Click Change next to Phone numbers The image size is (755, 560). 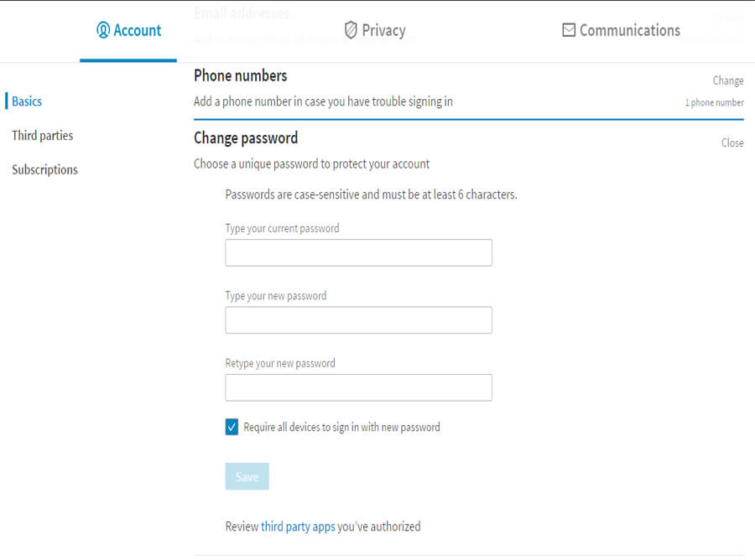point(727,80)
